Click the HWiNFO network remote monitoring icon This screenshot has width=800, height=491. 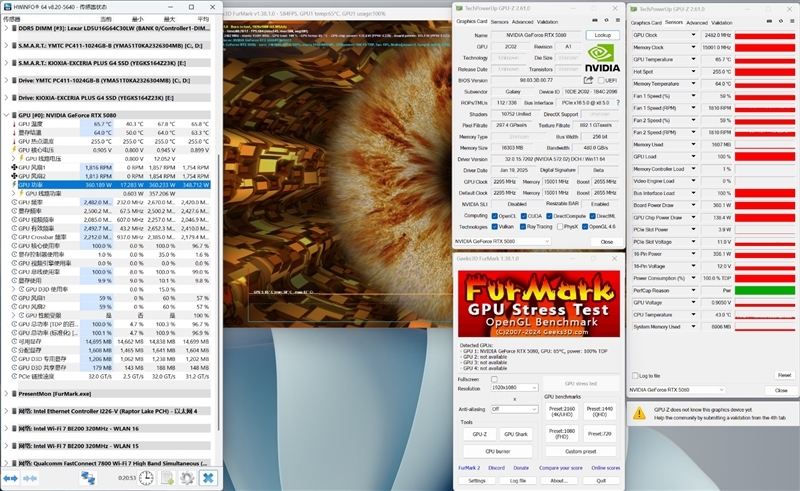pyautogui.click(x=88, y=478)
